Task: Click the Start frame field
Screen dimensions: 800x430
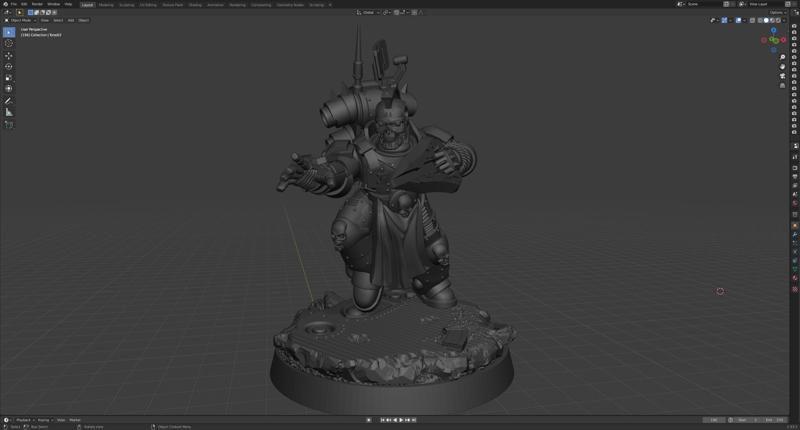Action: pos(747,420)
